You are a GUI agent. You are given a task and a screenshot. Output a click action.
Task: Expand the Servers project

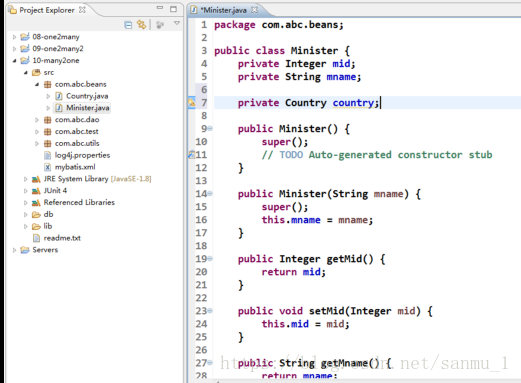point(14,250)
